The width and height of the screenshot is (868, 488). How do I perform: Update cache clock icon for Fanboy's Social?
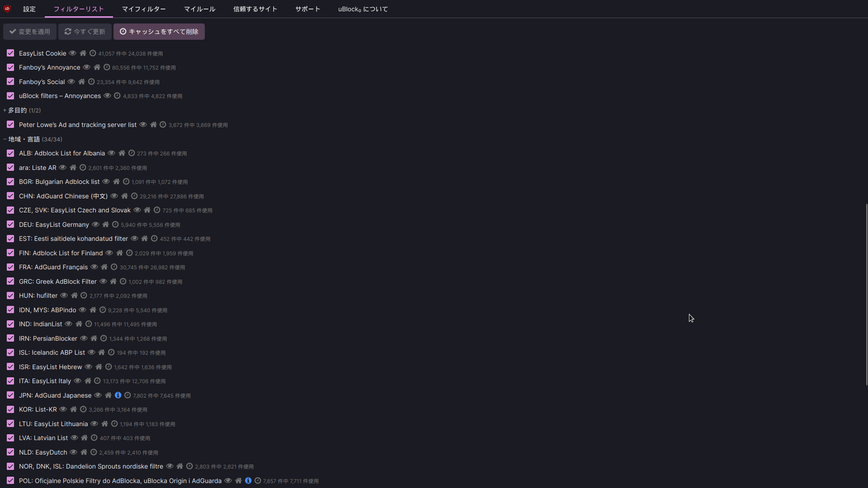click(91, 82)
